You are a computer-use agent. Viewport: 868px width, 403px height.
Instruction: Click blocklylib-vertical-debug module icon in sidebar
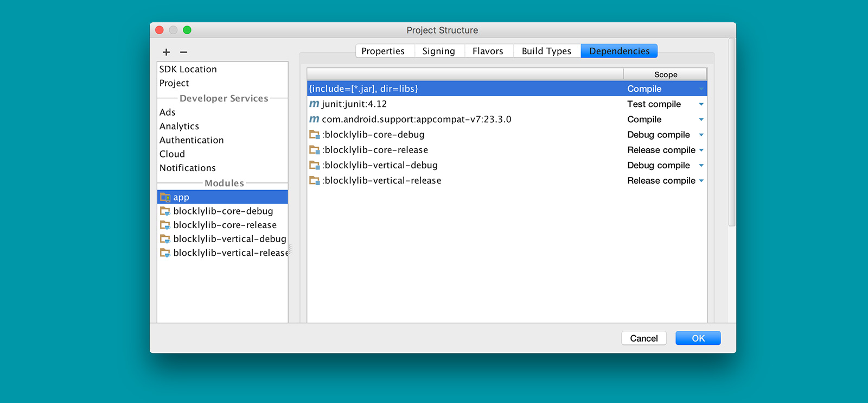tap(165, 239)
